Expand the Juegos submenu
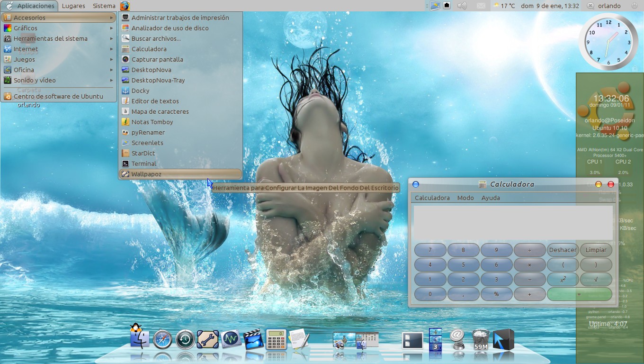This screenshot has width=644, height=364. [x=59, y=59]
